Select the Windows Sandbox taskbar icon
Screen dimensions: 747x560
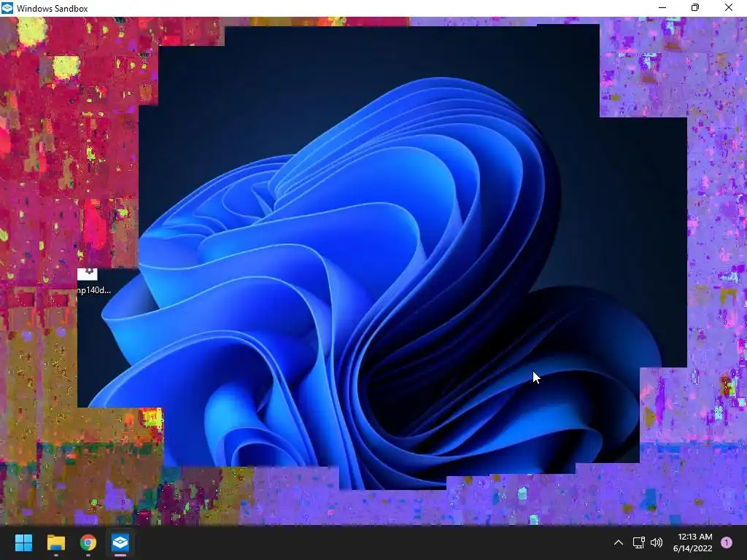120,542
